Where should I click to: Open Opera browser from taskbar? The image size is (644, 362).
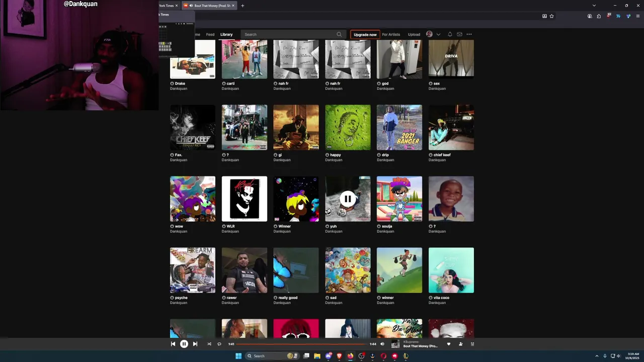(x=383, y=356)
